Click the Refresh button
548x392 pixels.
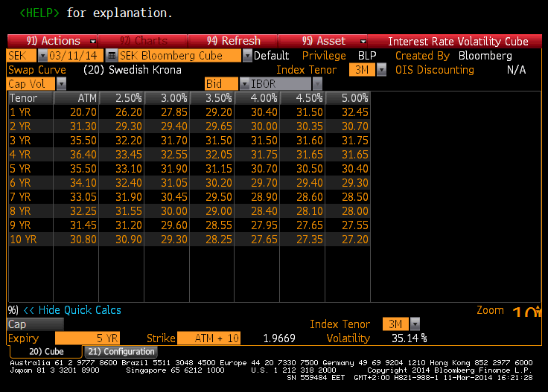[233, 41]
